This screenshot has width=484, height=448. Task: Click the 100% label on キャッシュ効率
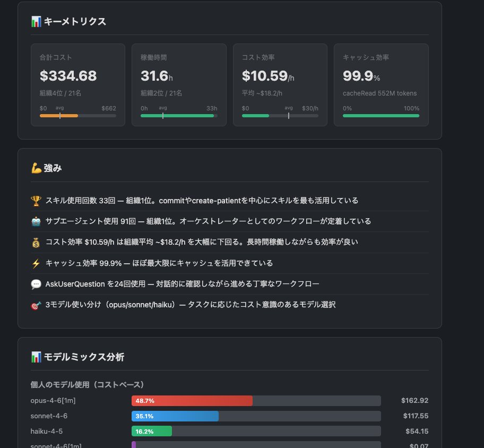click(x=411, y=108)
